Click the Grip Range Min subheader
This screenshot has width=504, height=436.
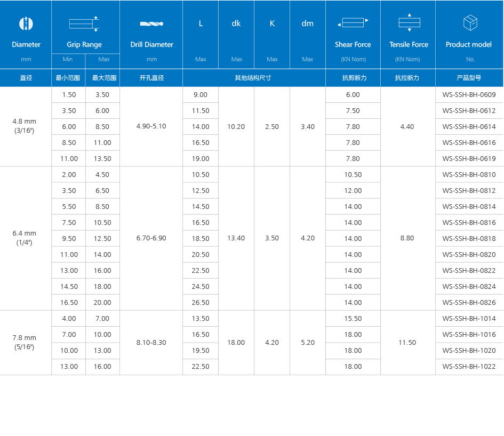tap(68, 60)
